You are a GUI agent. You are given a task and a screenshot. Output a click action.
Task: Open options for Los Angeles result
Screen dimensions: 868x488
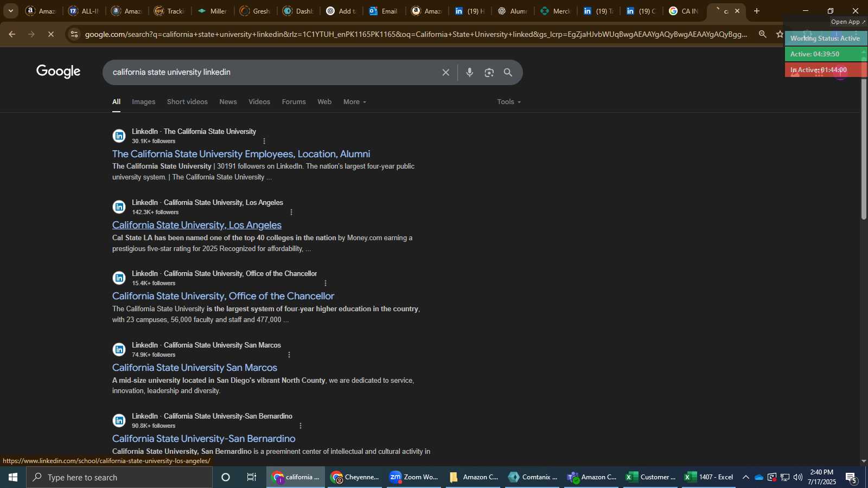(x=291, y=212)
